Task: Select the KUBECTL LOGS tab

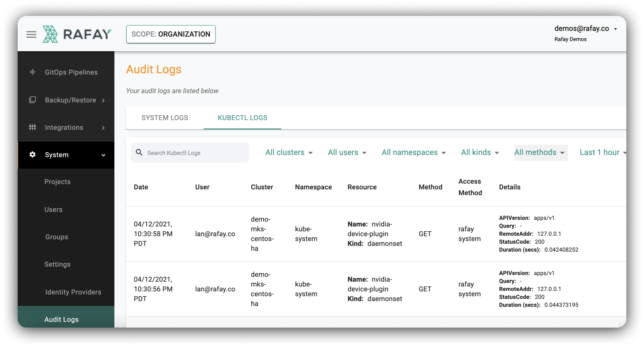Action: pyautogui.click(x=242, y=117)
